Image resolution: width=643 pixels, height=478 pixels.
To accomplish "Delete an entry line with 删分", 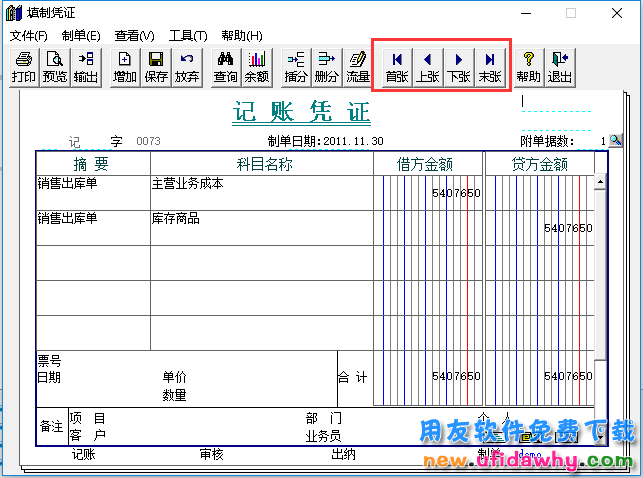I will click(x=326, y=67).
